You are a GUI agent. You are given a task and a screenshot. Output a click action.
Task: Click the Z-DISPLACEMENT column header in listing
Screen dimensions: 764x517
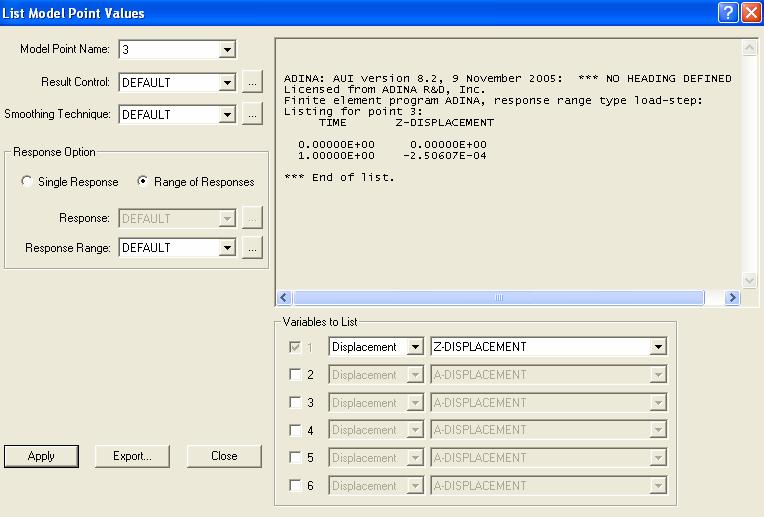(x=445, y=123)
